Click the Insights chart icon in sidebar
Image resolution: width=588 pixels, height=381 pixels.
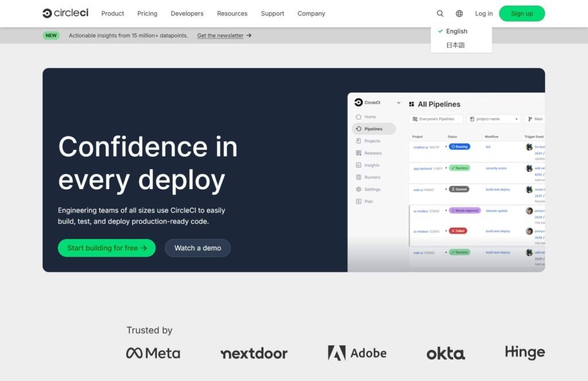pyautogui.click(x=358, y=165)
